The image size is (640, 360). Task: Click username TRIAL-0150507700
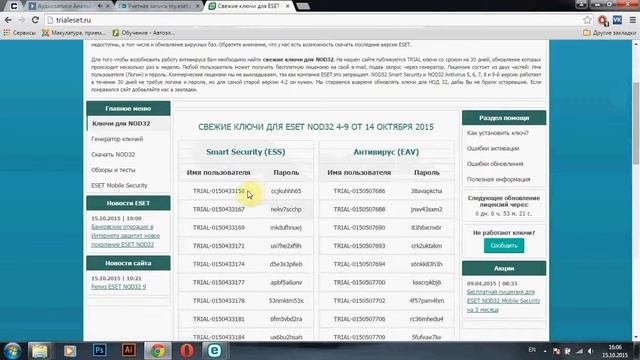pyautogui.click(x=359, y=282)
